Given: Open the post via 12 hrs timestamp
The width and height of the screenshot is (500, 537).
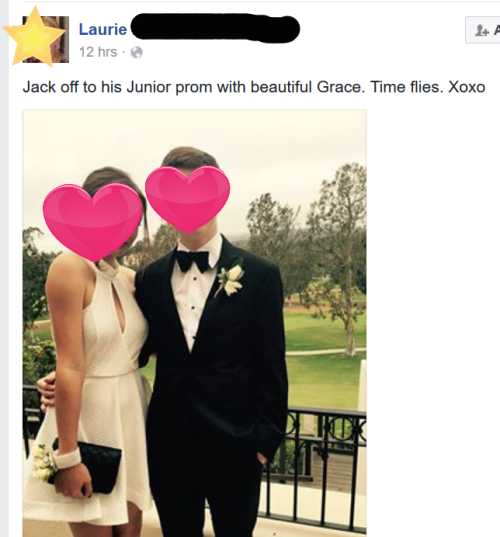Looking at the screenshot, I should coord(98,52).
